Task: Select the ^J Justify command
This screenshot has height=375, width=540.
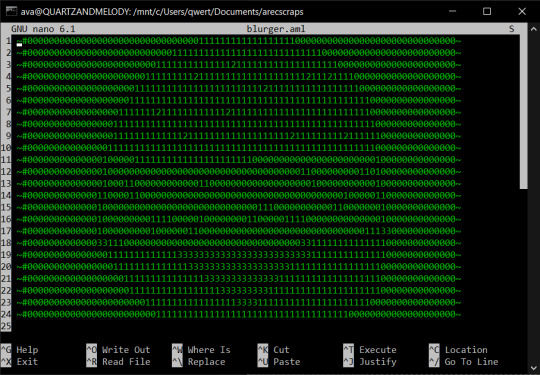Action: (x=370, y=362)
